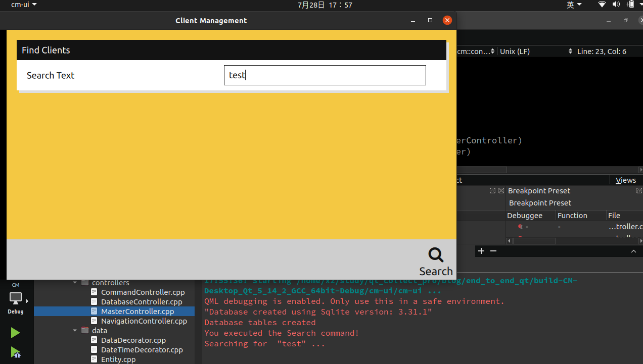Click the QML debugging is enabled output line
This screenshot has width=643, height=364.
coord(354,301)
